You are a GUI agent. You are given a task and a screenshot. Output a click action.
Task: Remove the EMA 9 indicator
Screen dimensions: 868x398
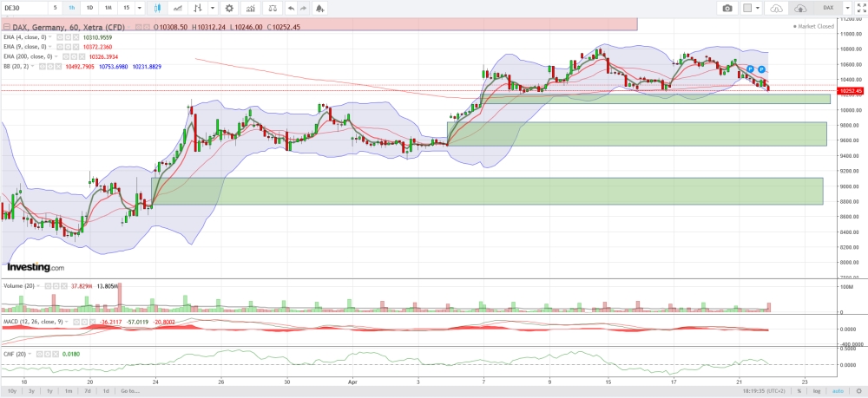[76, 47]
